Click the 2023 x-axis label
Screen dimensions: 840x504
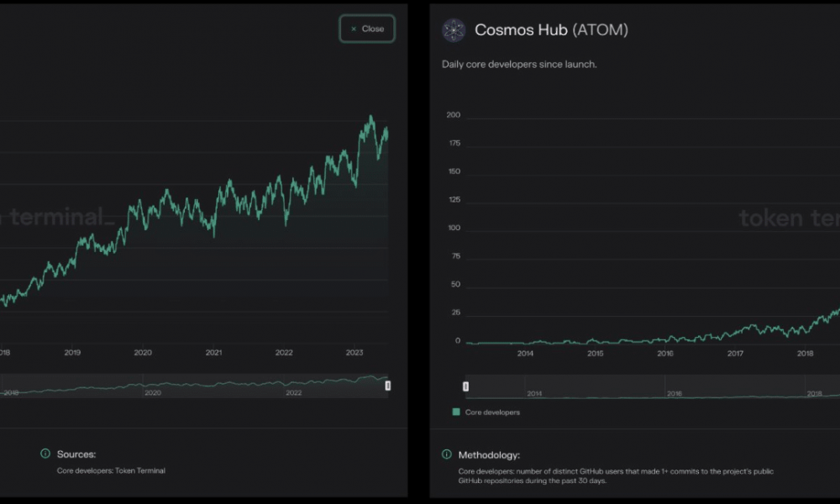pyautogui.click(x=354, y=353)
